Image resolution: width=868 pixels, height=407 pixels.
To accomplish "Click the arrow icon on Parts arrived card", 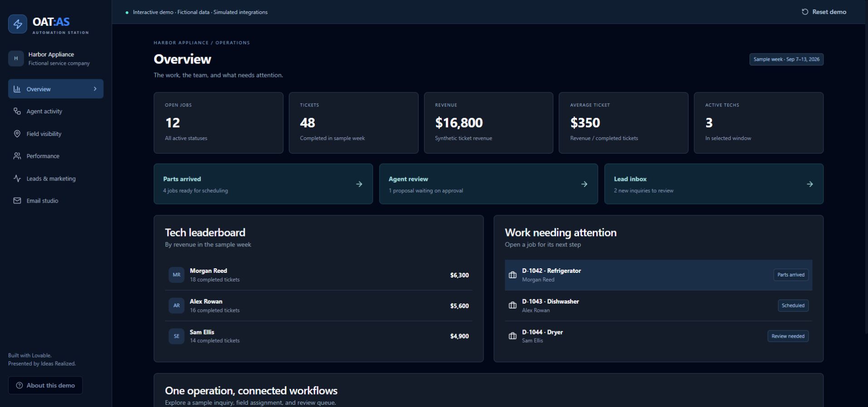I will point(359,184).
